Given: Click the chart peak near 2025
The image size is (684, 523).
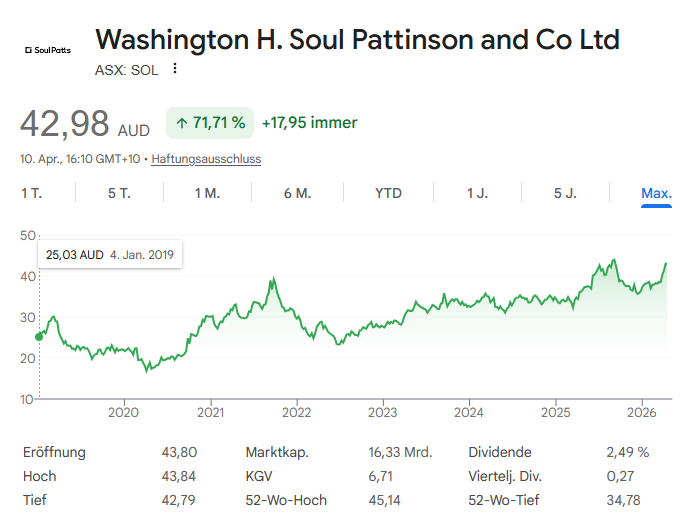Looking at the screenshot, I should click(x=612, y=260).
